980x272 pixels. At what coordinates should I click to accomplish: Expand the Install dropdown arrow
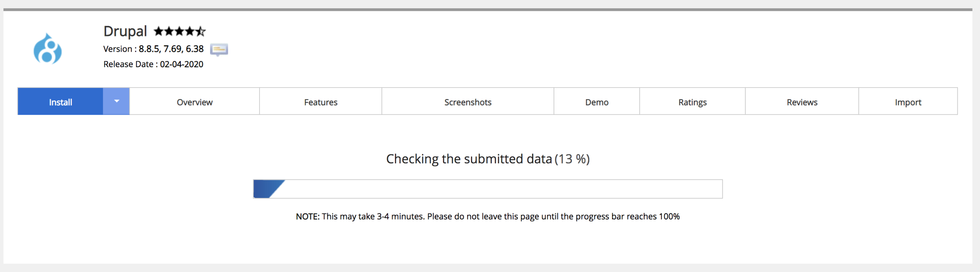[x=116, y=101]
